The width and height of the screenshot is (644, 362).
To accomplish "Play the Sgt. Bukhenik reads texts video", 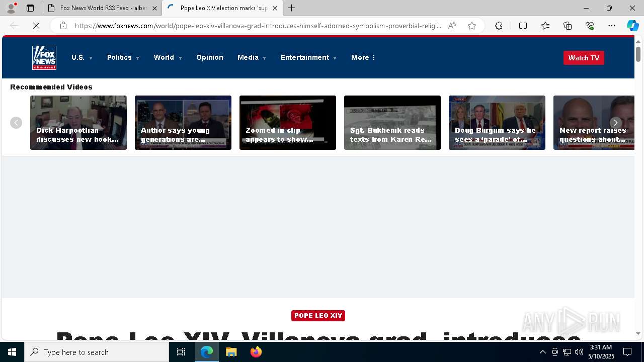I will click(x=392, y=123).
